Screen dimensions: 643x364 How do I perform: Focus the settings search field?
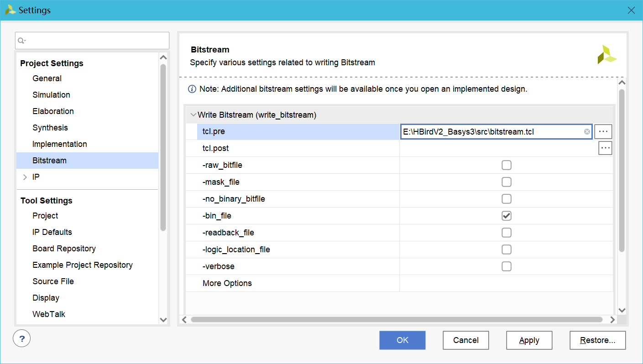coord(92,41)
